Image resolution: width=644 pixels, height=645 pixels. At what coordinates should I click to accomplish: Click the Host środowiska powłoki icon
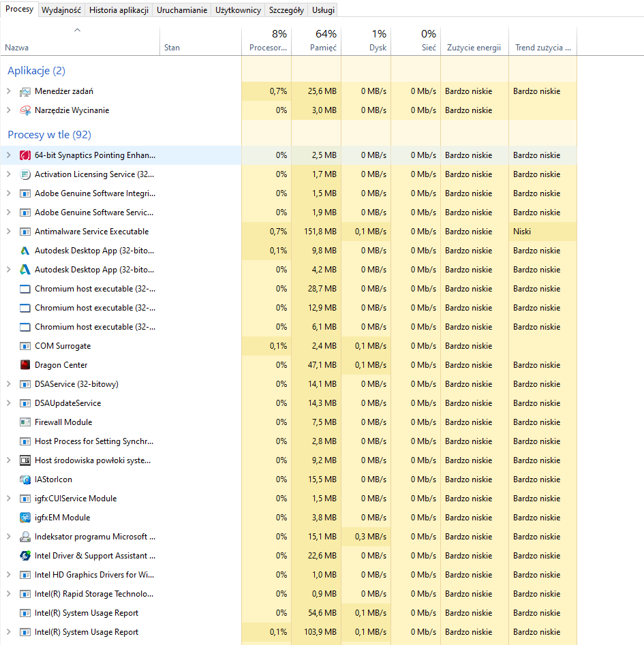click(x=25, y=460)
